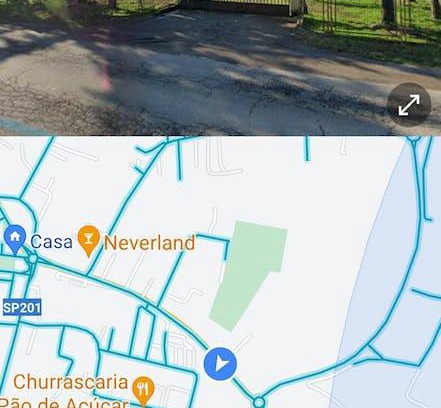Select the Neverland bar pin icon
This screenshot has height=408, width=441.
click(x=89, y=241)
